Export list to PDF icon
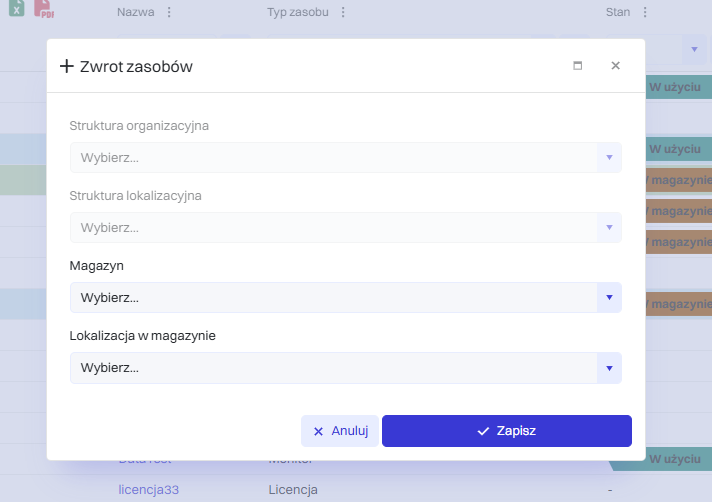The height and width of the screenshot is (502, 712). coord(44,9)
